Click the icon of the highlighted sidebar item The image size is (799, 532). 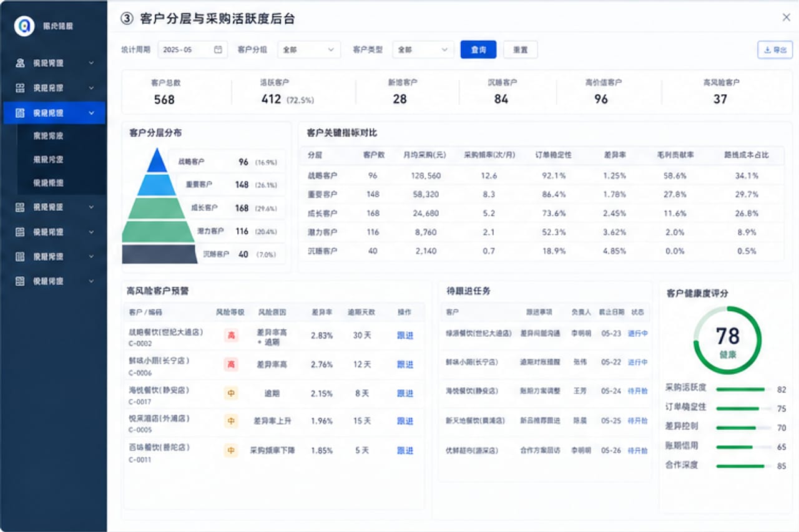pyautogui.click(x=21, y=113)
